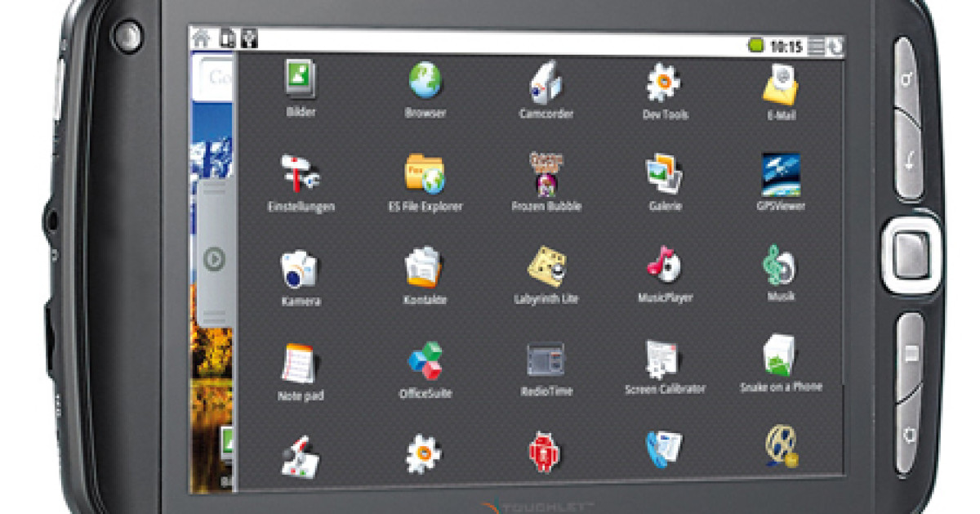Open the Kamera app

point(300,269)
